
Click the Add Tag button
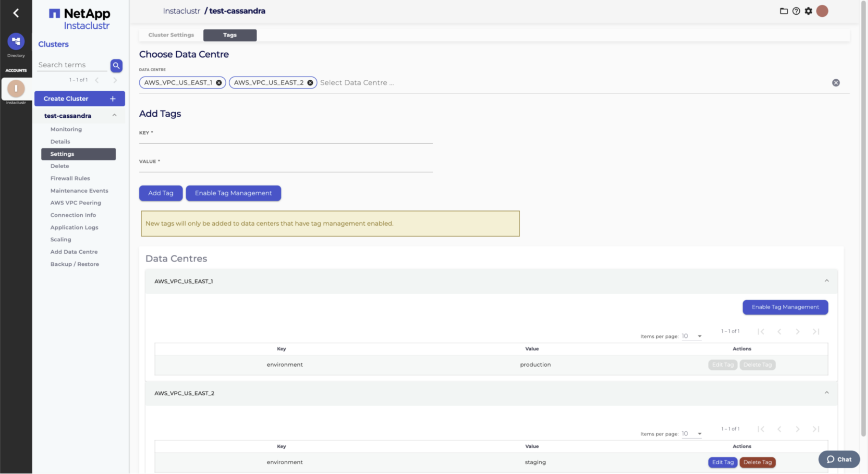pyautogui.click(x=161, y=193)
